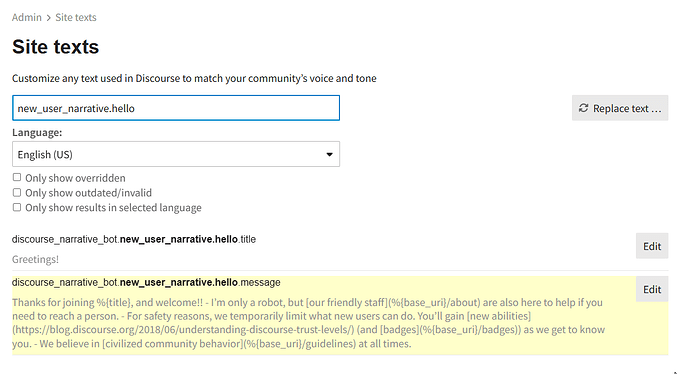The height and width of the screenshot is (374, 690).
Task: Click the Customize any text description line
Action: click(194, 78)
